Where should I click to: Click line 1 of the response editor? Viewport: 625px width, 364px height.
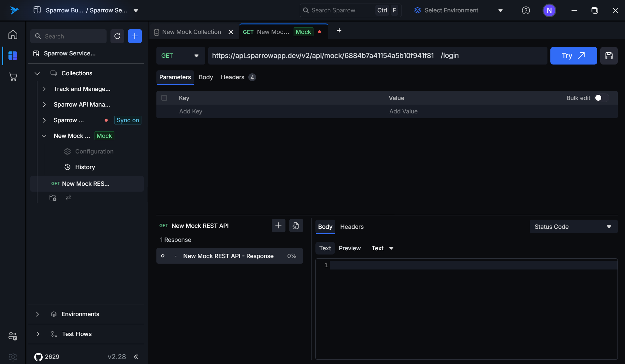point(473,265)
